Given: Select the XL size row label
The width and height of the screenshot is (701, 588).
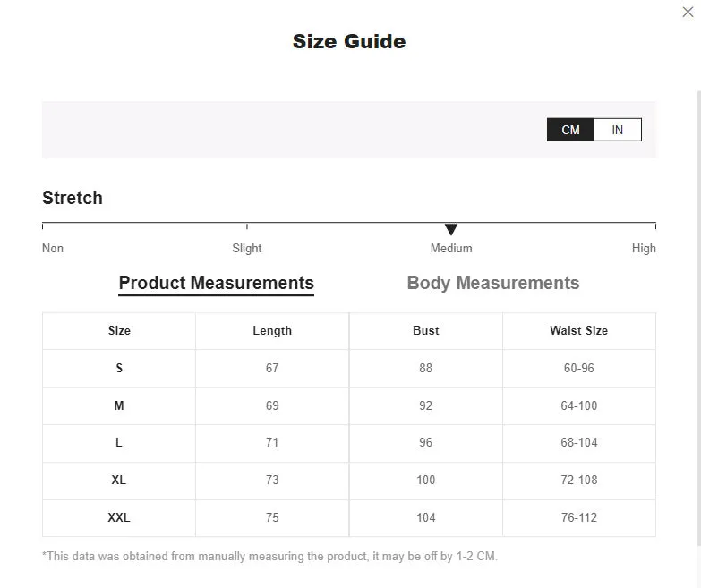Looking at the screenshot, I should [119, 480].
